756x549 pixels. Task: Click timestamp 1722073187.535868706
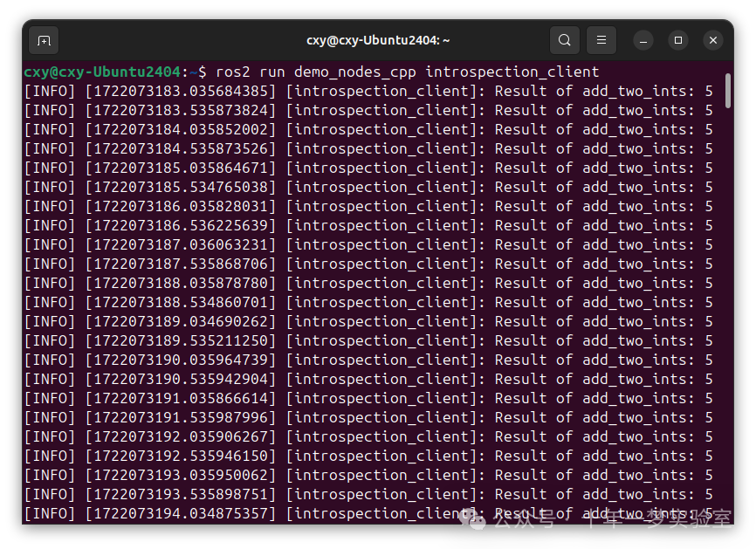click(181, 264)
